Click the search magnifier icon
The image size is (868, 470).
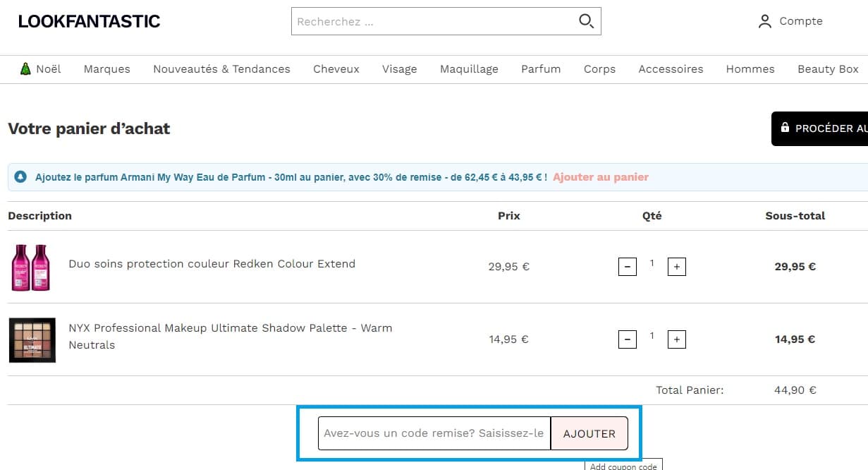pyautogui.click(x=586, y=21)
